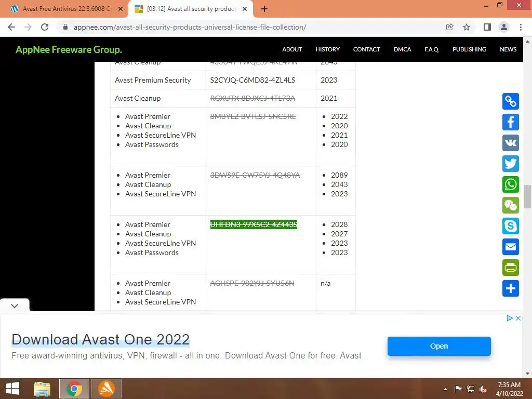Go forward in browser history
Viewport: 532px width, 399px height.
coord(28,27)
